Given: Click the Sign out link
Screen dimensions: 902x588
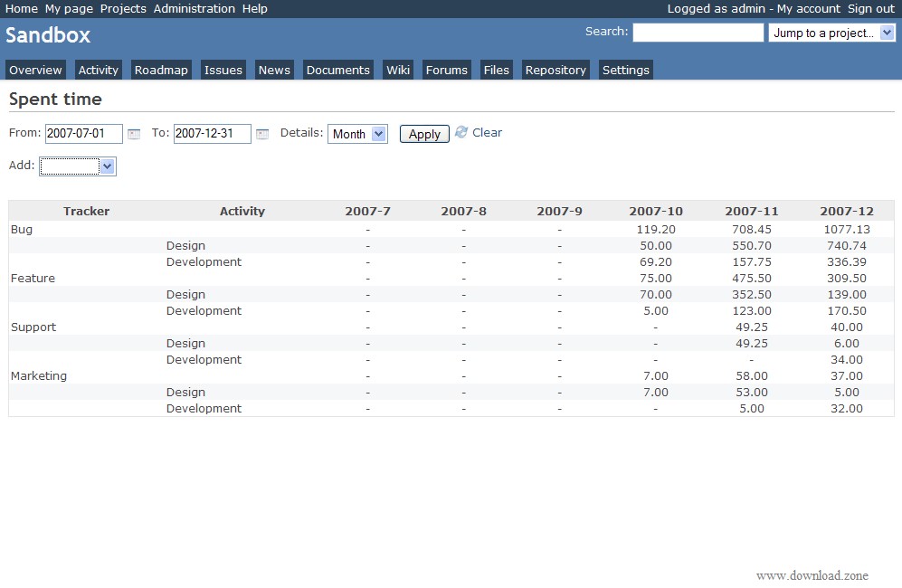Looking at the screenshot, I should [x=870, y=8].
